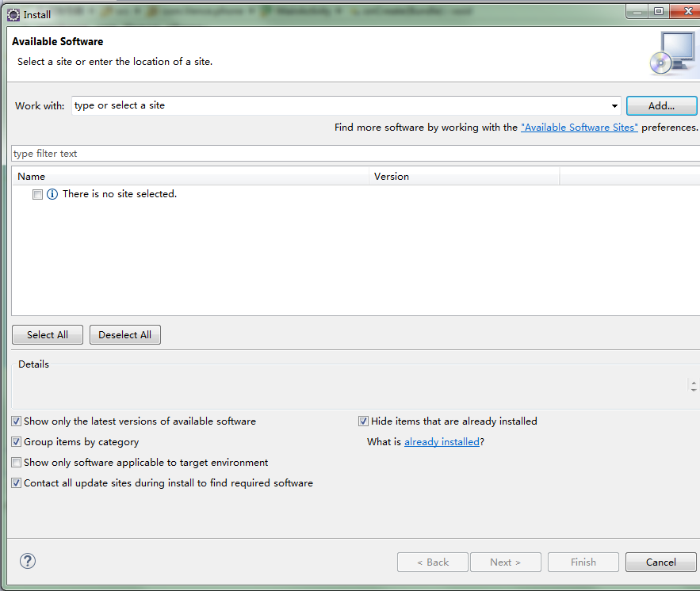Uncheck Contact all update sites during install

[16, 482]
